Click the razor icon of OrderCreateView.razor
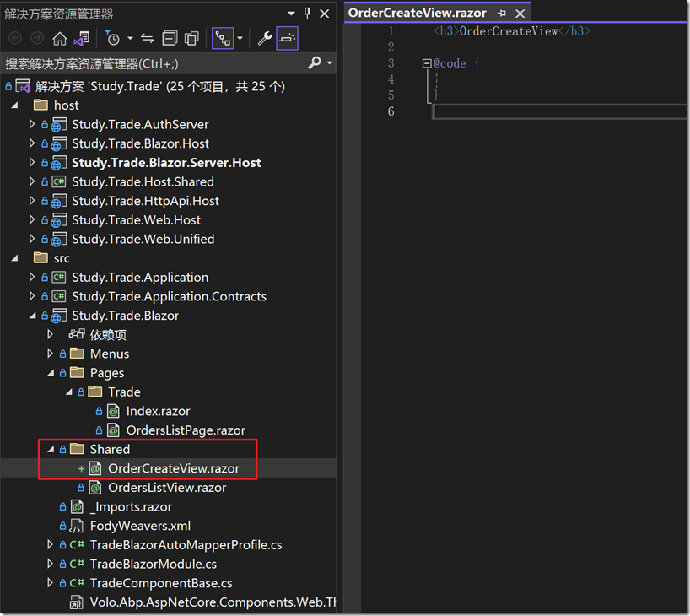 [x=95, y=468]
